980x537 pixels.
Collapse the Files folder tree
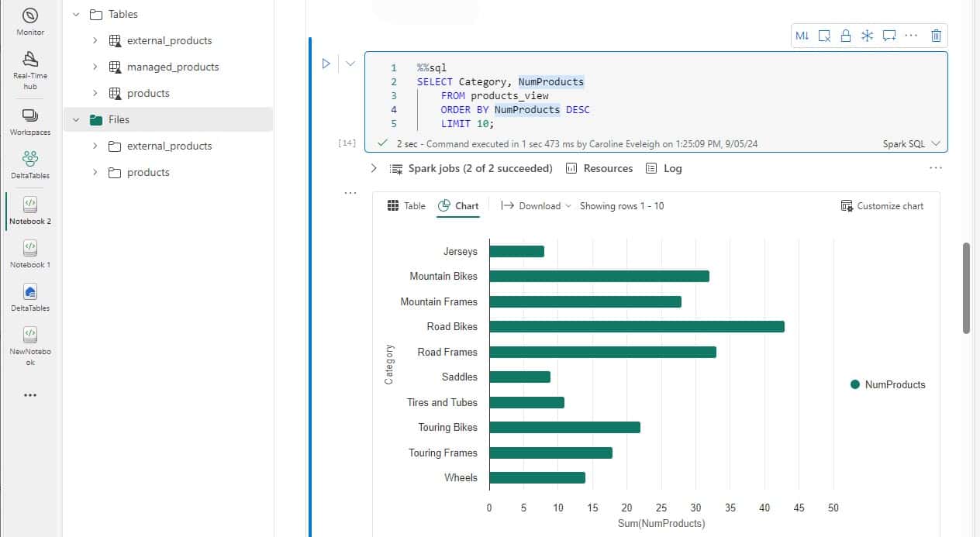coord(76,119)
